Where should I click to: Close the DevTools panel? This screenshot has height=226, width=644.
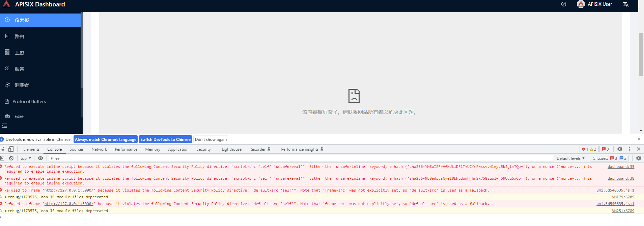coord(639,149)
